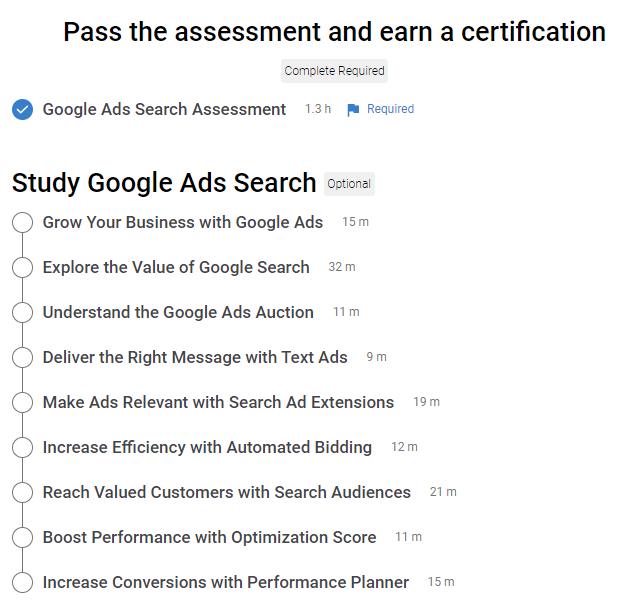Click circle beside Understand the Google Ads Auction

click(22, 313)
